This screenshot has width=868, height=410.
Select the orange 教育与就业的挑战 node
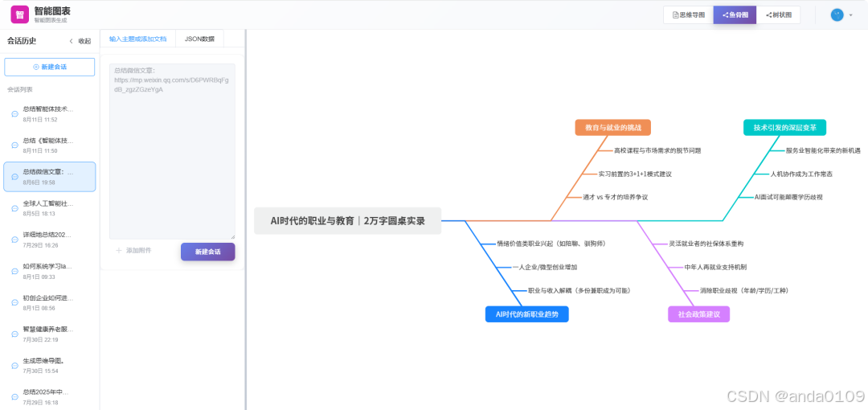coord(612,128)
